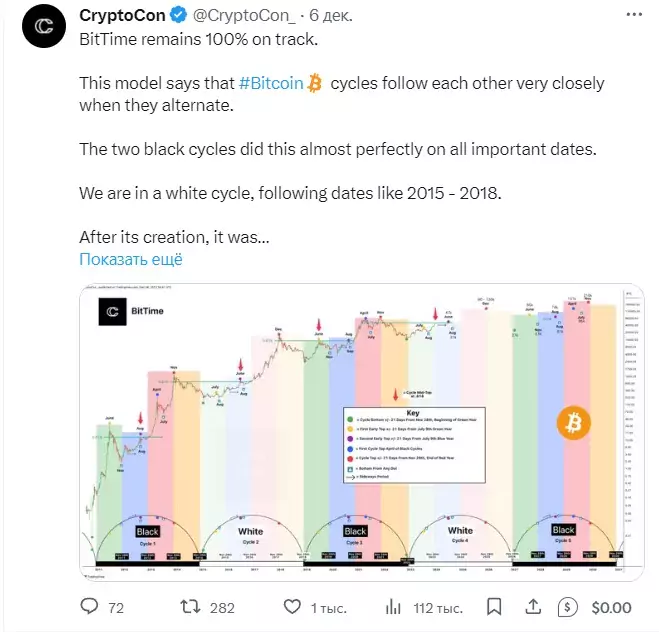The height and width of the screenshot is (632, 659).
Task: Expand tweet with Показать ещё link
Action: coord(131,259)
